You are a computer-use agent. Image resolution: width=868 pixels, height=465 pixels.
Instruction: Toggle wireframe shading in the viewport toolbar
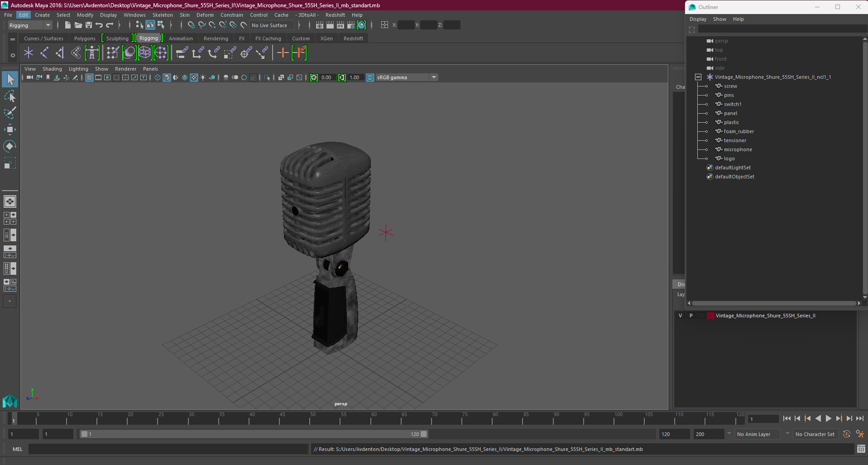click(158, 77)
